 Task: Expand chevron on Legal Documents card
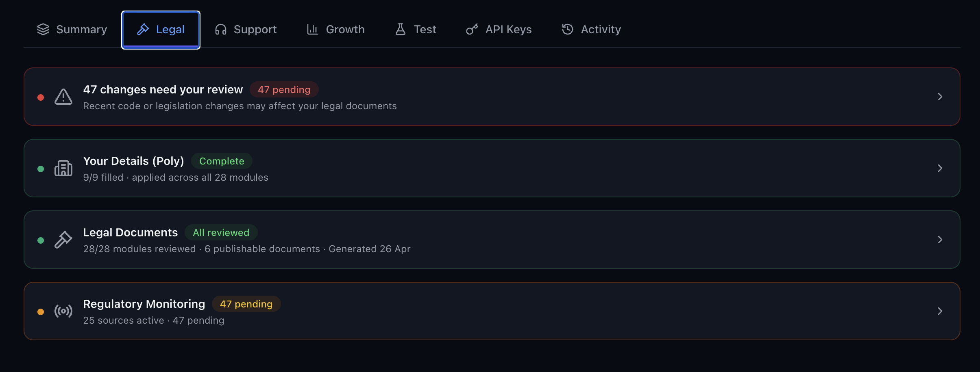pos(940,240)
